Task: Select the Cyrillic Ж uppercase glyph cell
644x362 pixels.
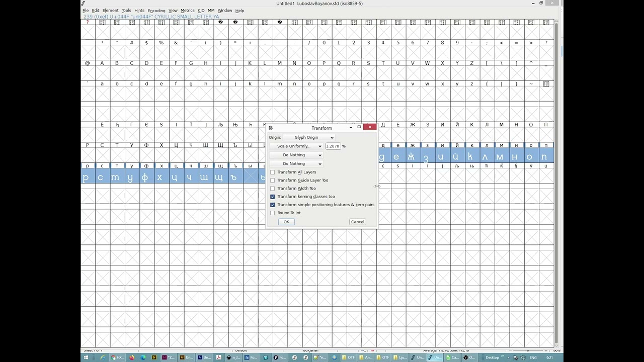Action: pos(413,131)
